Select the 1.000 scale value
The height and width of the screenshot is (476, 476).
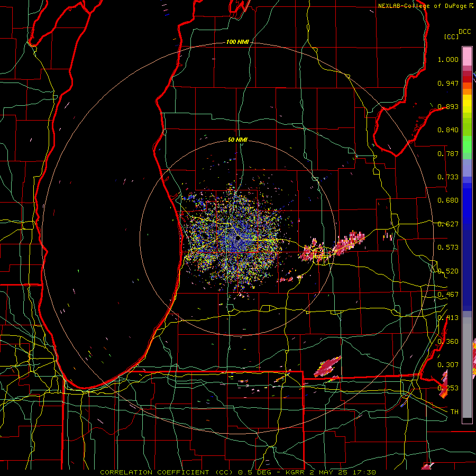(448, 59)
